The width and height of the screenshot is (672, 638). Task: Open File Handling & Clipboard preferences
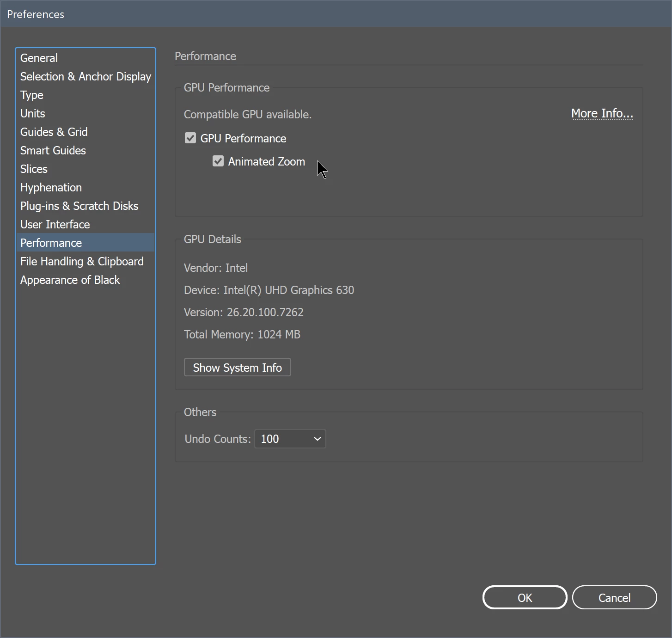click(86, 261)
